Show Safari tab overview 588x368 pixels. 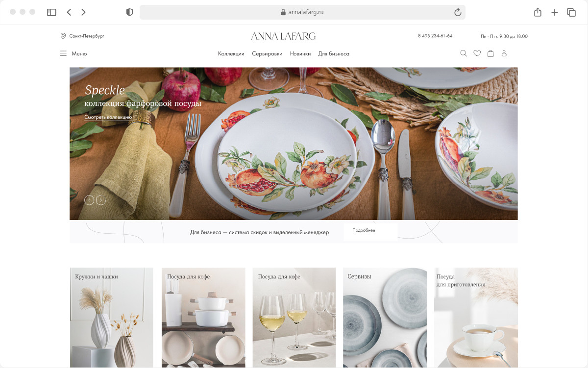pyautogui.click(x=571, y=12)
